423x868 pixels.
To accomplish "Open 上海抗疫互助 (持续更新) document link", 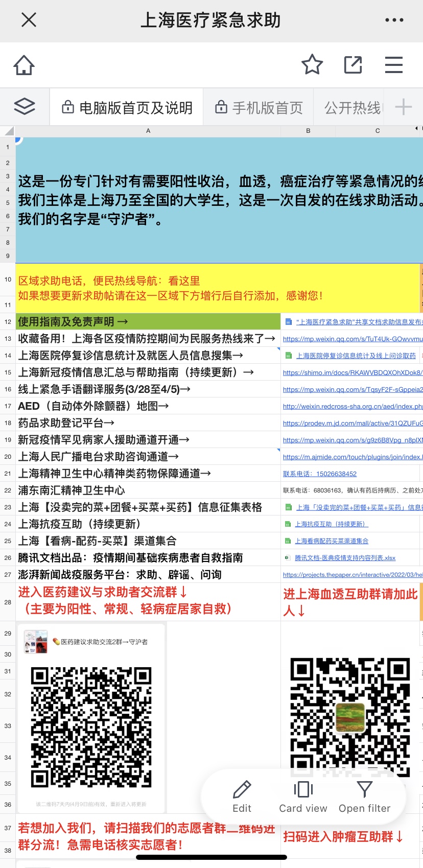I will click(332, 524).
